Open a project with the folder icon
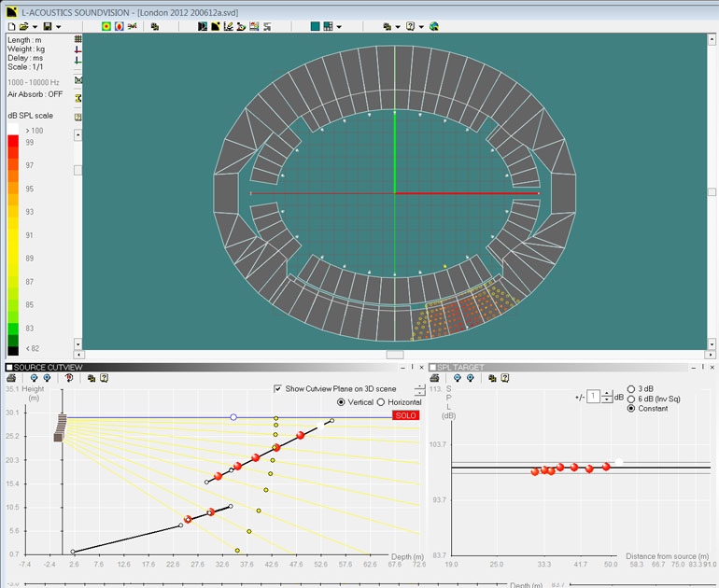The height and width of the screenshot is (588, 719). (24, 26)
